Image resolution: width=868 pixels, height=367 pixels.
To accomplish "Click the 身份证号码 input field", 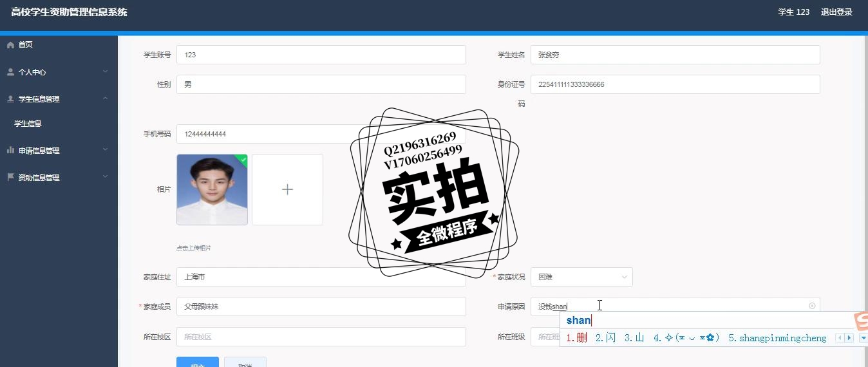I will tap(675, 84).
